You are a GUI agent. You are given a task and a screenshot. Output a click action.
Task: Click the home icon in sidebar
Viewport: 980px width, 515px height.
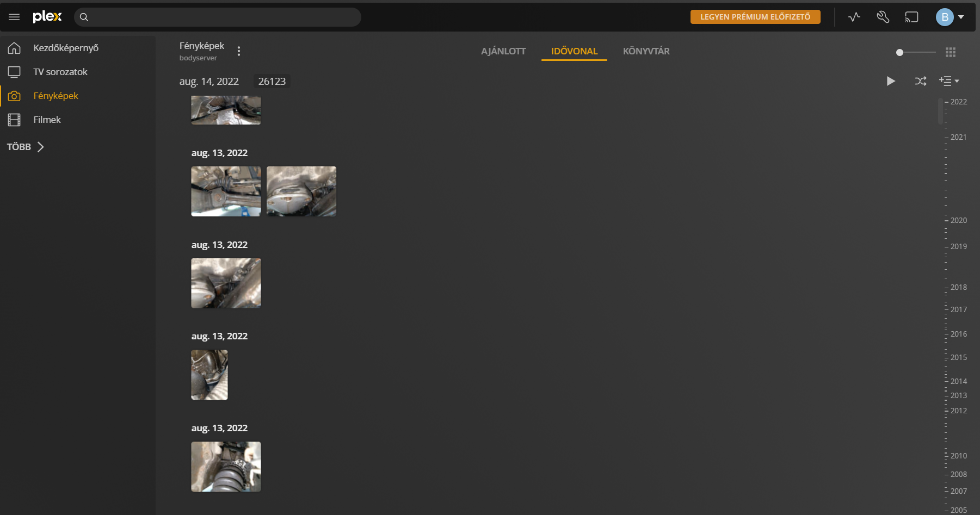14,48
